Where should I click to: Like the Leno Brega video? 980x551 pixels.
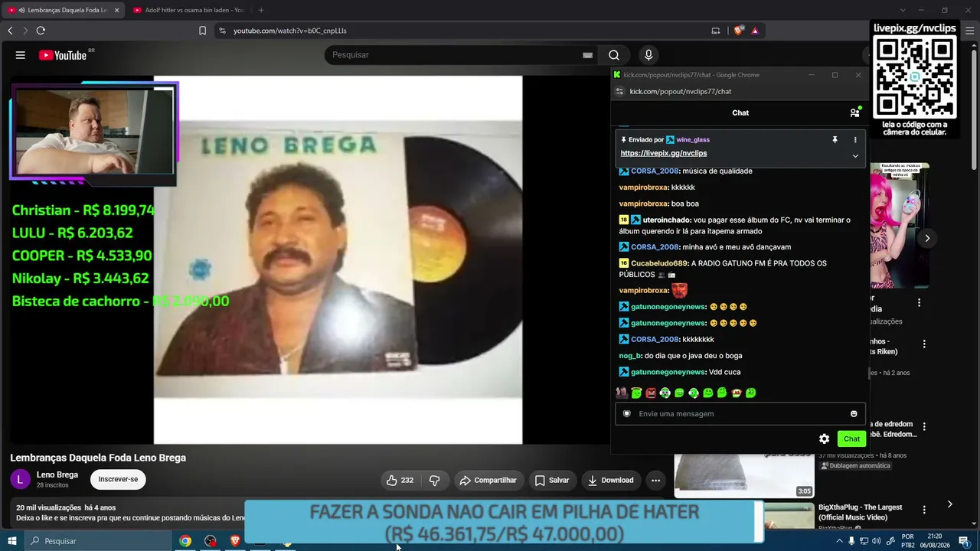[400, 481]
